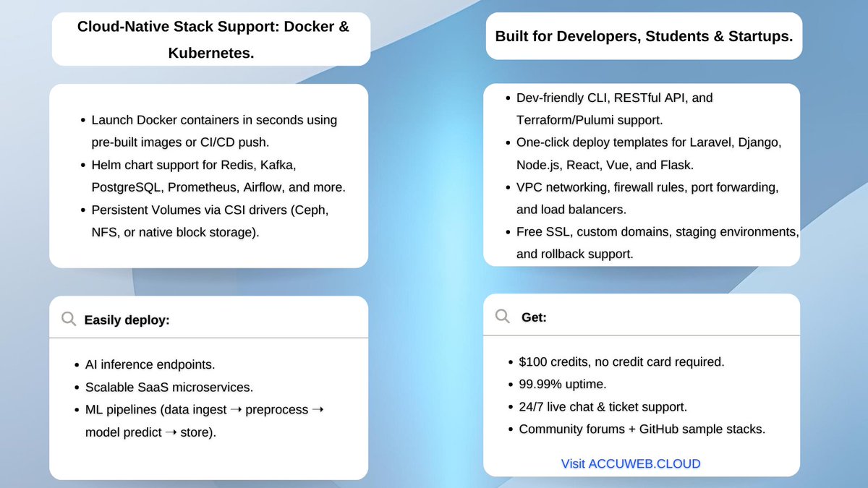Click the Get search field
The height and width of the screenshot is (488, 868).
642,314
